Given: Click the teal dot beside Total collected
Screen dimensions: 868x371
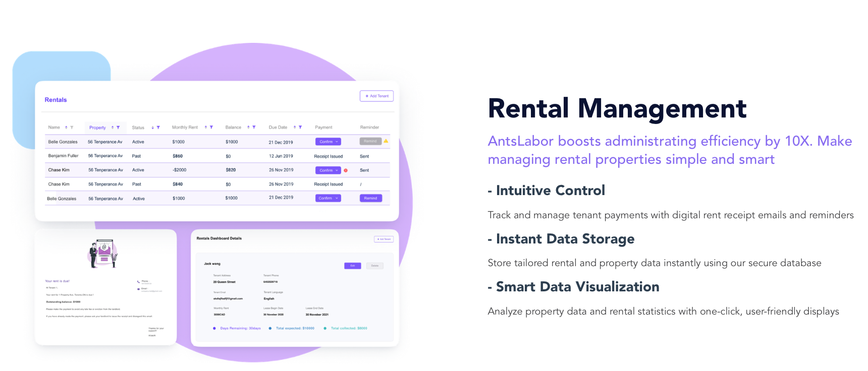Looking at the screenshot, I should pyautogui.click(x=325, y=328).
